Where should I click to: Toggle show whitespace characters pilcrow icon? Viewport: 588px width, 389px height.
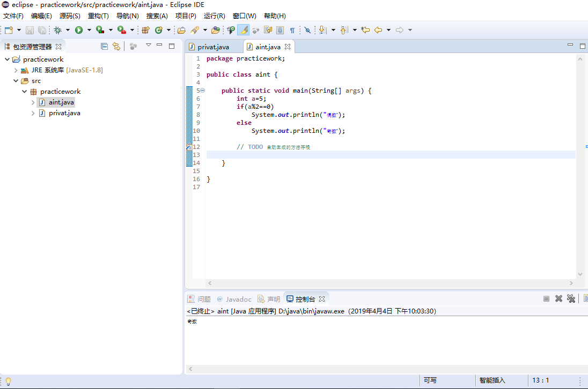coord(292,30)
